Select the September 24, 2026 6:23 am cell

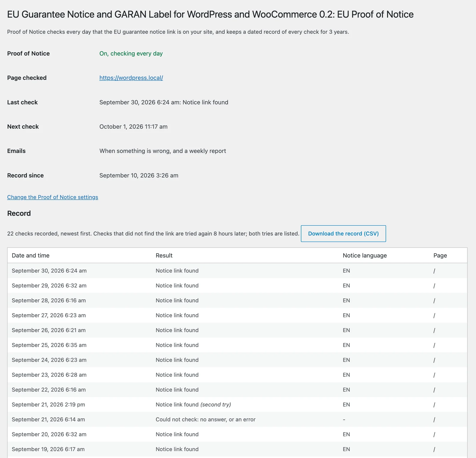pyautogui.click(x=49, y=360)
